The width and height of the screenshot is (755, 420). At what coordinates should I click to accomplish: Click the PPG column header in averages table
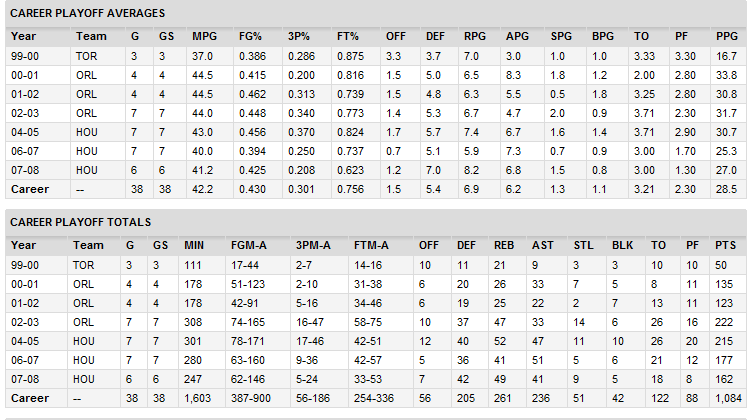(727, 37)
